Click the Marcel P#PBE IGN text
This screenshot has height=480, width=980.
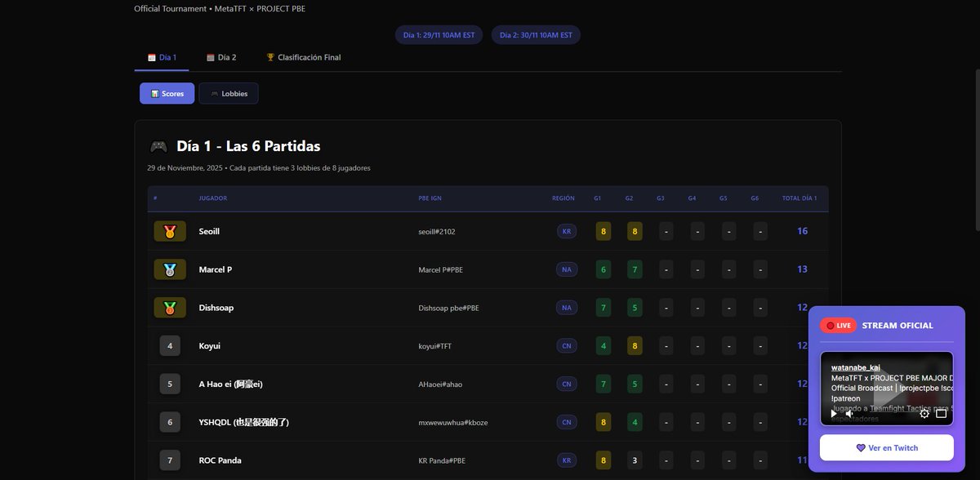[x=441, y=269]
